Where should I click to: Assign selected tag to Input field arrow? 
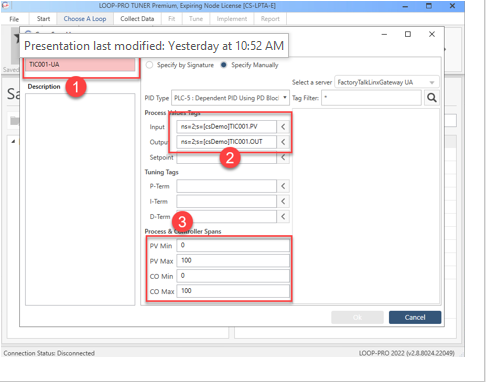[283, 127]
